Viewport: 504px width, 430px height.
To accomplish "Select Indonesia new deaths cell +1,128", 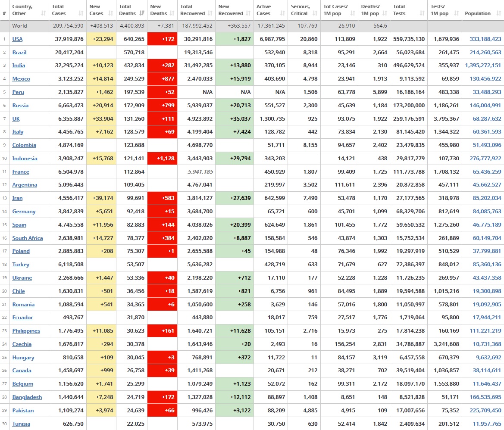I will [x=162, y=158].
